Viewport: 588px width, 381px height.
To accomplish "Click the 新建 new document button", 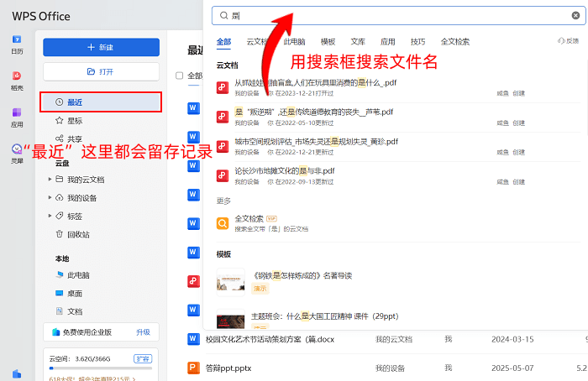I will pos(101,47).
